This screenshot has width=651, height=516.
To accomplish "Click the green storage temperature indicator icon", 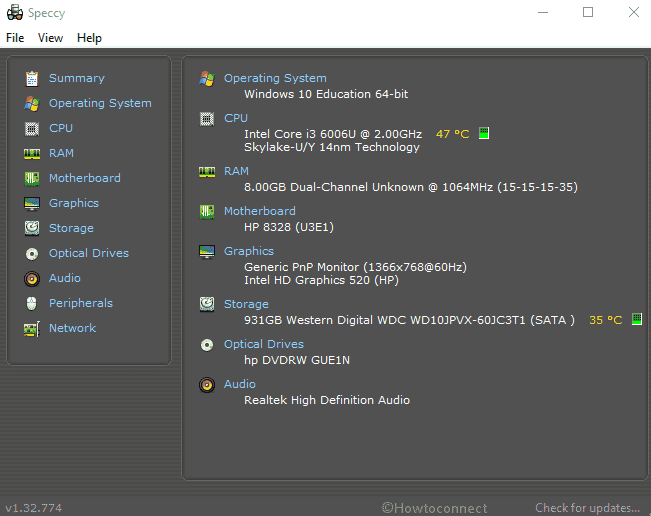I will click(x=636, y=319).
